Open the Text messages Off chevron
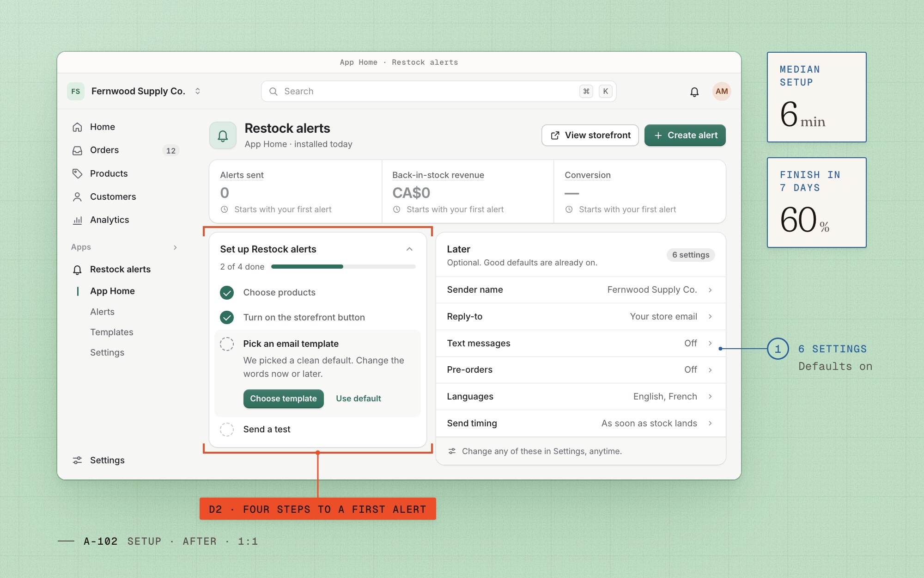 click(x=710, y=343)
